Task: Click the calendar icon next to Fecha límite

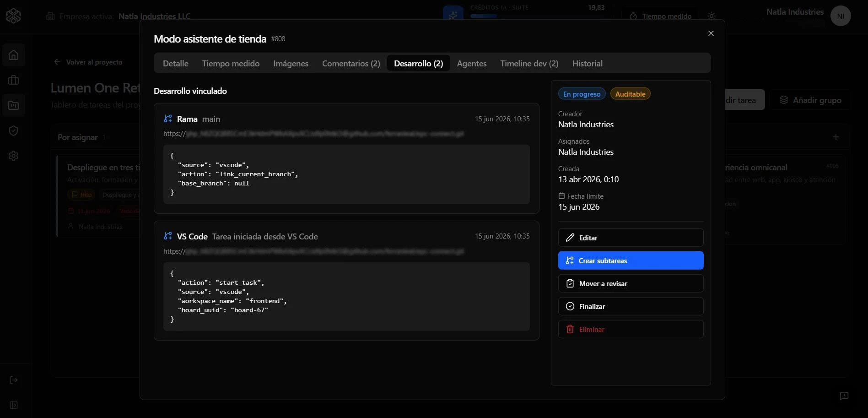Action: [561, 196]
